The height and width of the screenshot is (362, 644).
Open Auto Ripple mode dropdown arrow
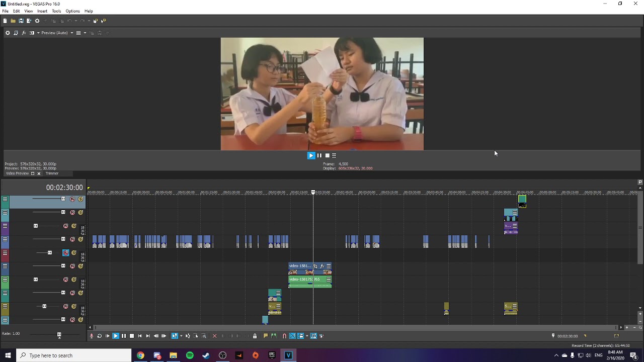[x=307, y=336]
